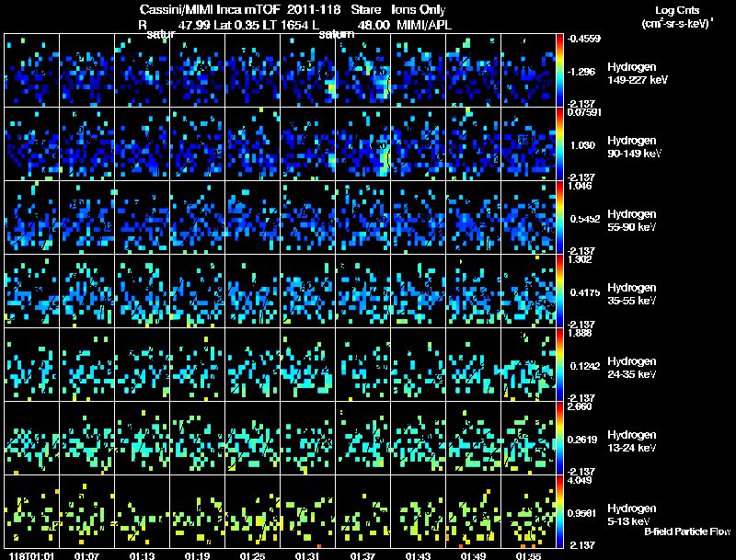Select the 'Hydrogen 24-35 keV' row label
The width and height of the screenshot is (736, 560).
(x=632, y=368)
